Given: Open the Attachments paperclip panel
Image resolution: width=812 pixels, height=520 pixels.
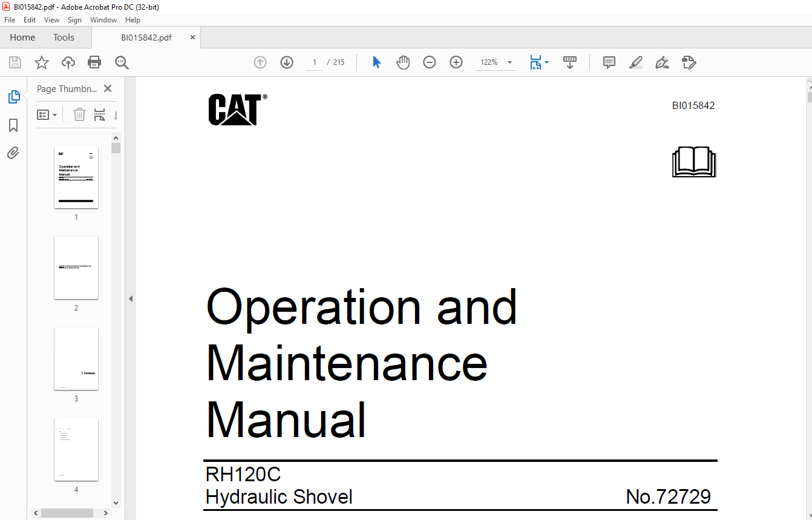Looking at the screenshot, I should [x=13, y=153].
